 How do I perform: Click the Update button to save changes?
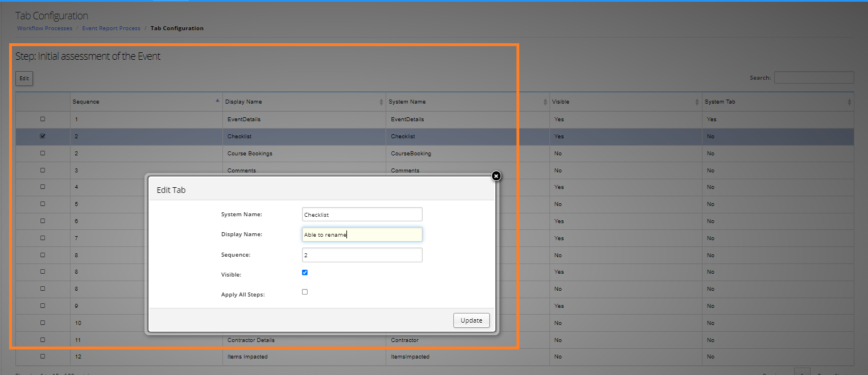[471, 320]
